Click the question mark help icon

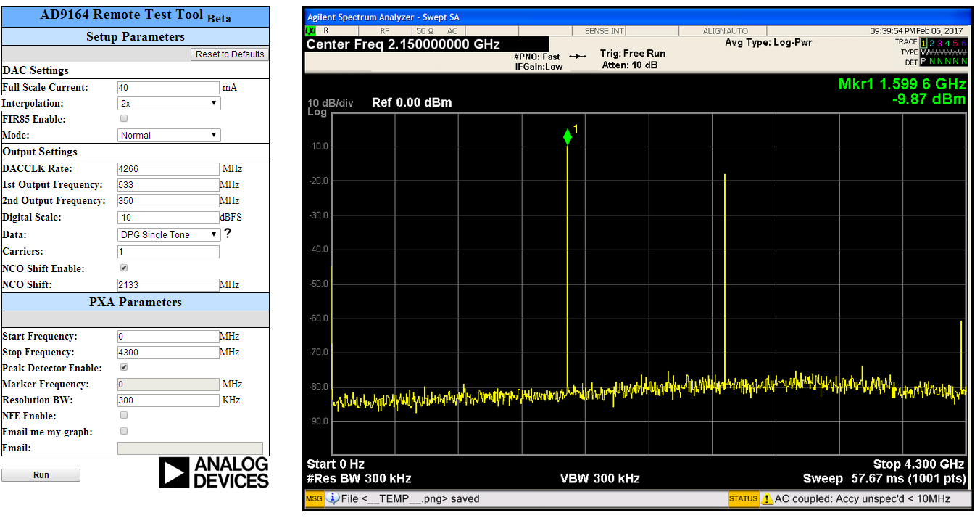click(228, 234)
